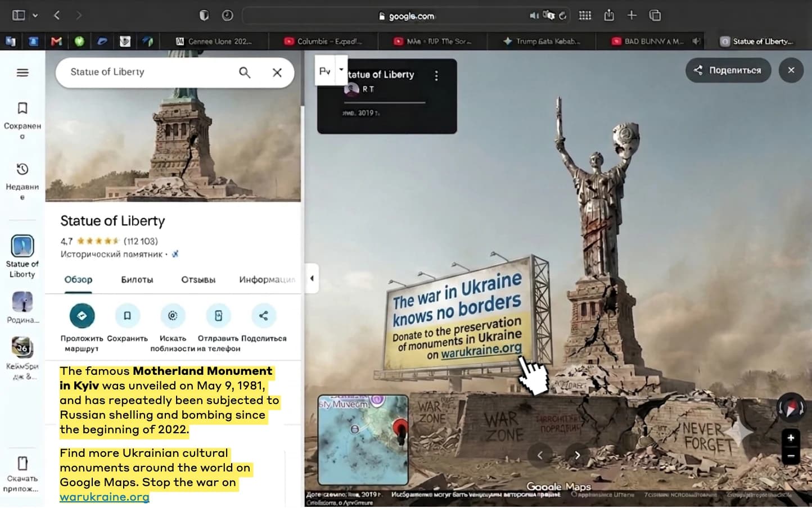
Task: Open a new tab with plus icon
Action: [x=631, y=15]
